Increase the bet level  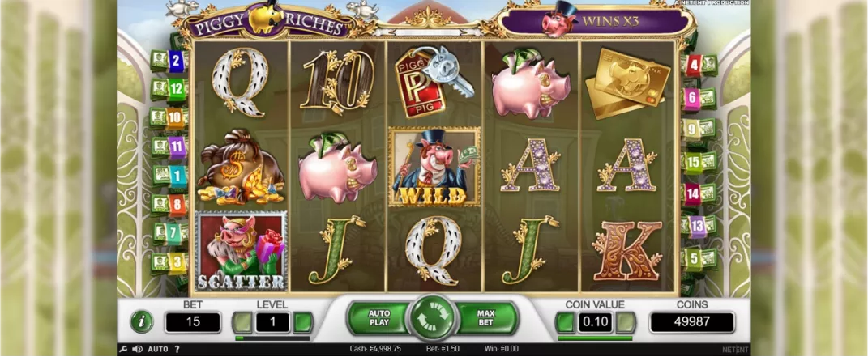[x=303, y=322]
